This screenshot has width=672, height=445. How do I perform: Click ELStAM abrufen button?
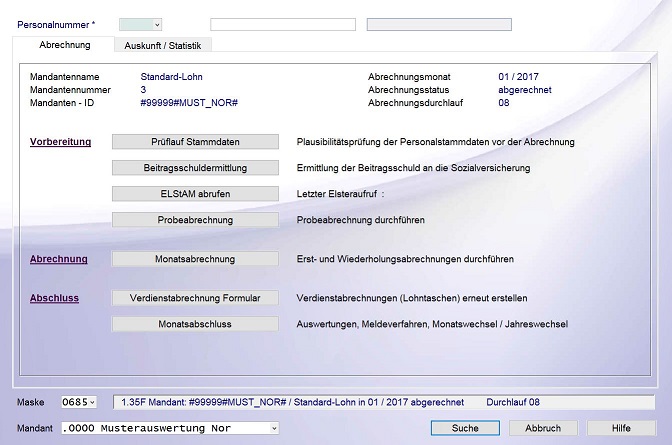[195, 194]
